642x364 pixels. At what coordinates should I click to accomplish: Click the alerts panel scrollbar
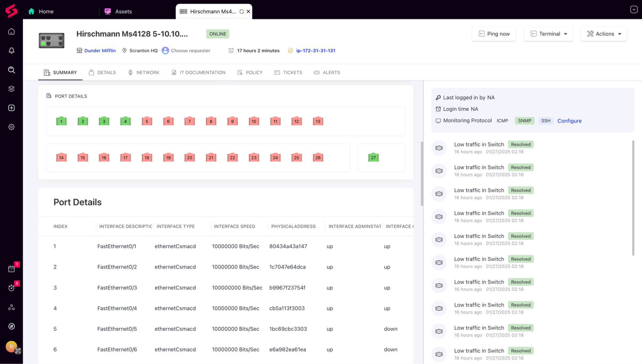point(633,198)
